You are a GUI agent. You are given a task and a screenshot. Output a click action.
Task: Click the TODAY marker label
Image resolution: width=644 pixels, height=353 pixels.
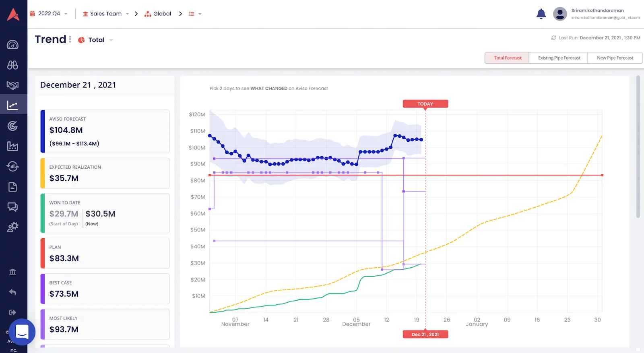(425, 104)
